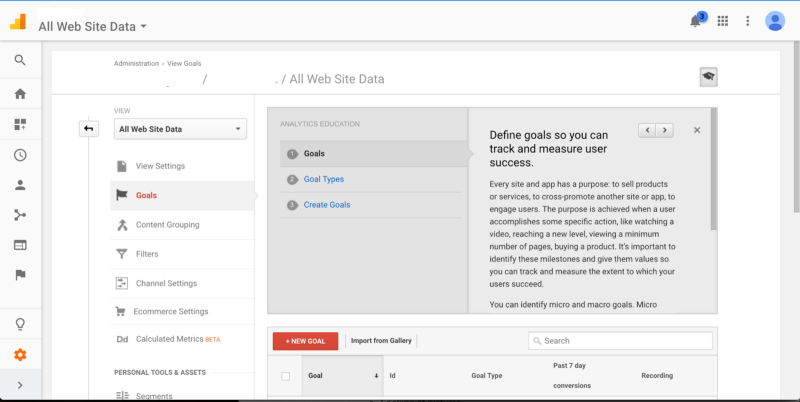Open the Admin gear icon

20,355
